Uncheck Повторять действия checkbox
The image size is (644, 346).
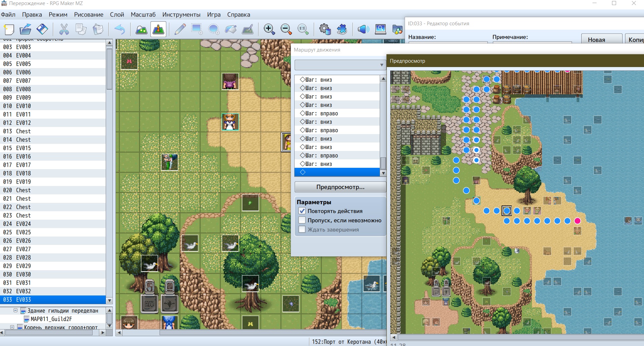[x=302, y=211]
